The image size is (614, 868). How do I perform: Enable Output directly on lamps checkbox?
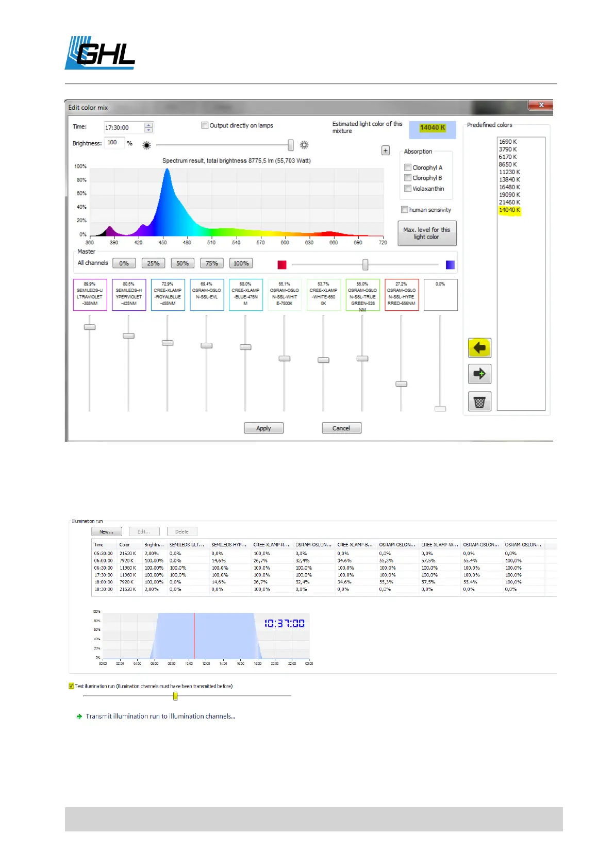(x=205, y=125)
